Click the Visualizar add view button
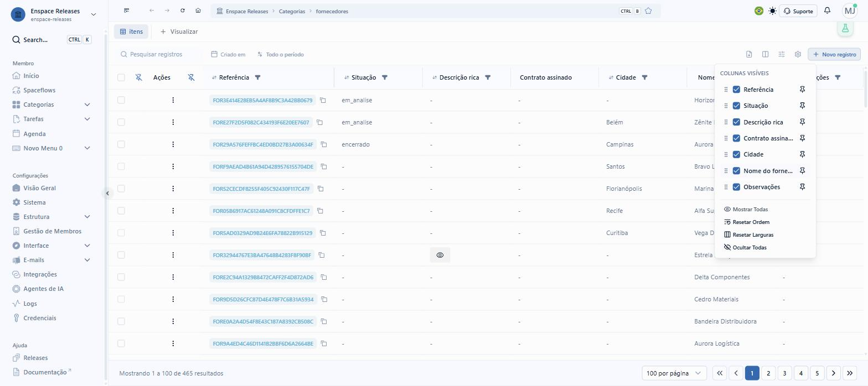Viewport: 868px width, 386px height. point(179,32)
